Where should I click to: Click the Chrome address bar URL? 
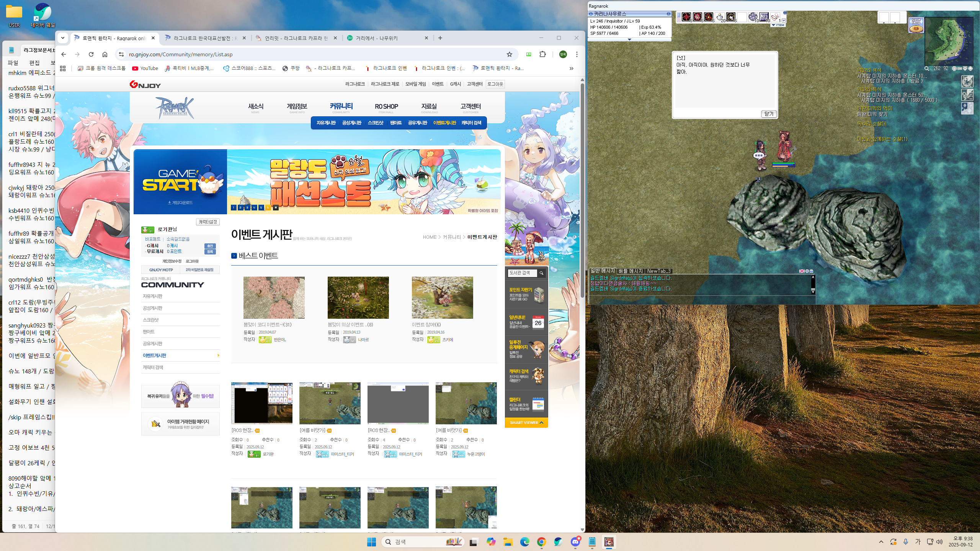coord(181,54)
